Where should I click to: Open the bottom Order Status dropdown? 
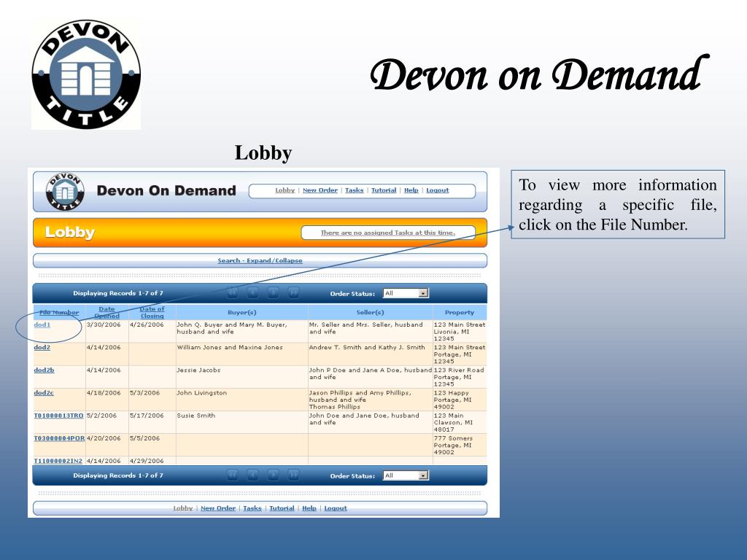click(406, 475)
